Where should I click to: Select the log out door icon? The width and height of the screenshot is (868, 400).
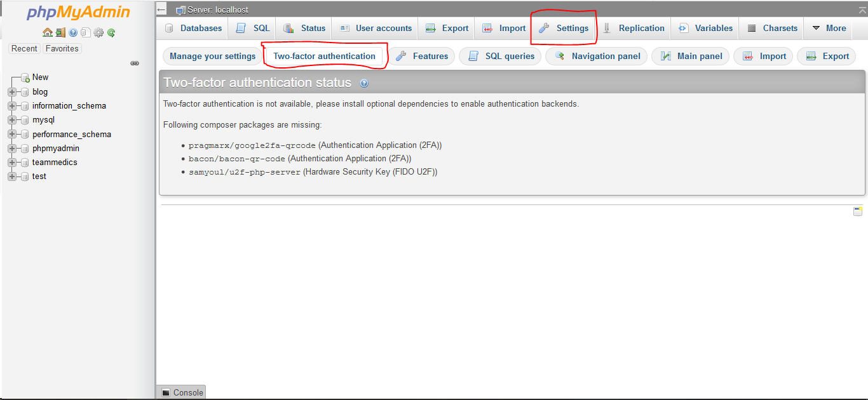[x=60, y=32]
